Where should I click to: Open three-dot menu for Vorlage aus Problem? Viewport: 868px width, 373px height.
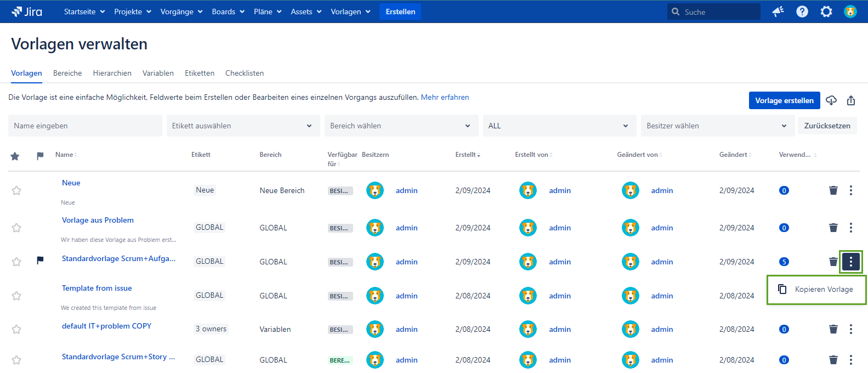pos(851,228)
